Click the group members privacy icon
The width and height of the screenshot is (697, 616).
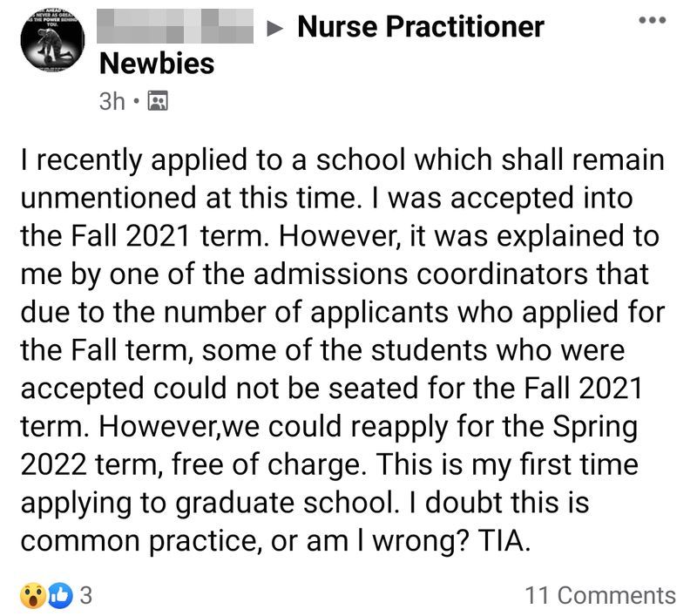(158, 101)
